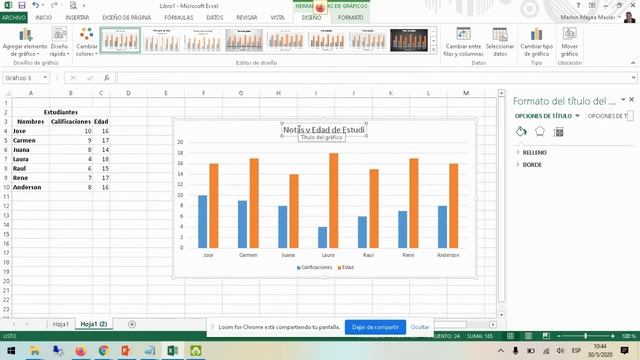Switch to Normal view in status bar
The image size is (640, 360).
pyautogui.click(x=510, y=336)
